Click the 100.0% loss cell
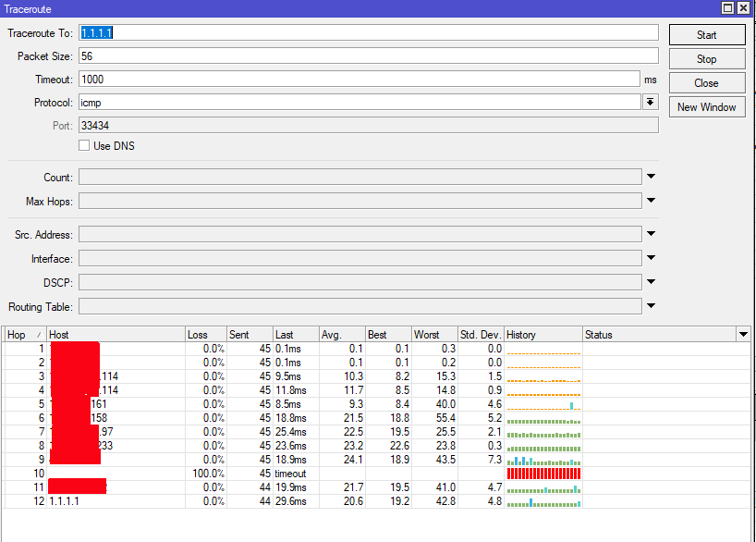 (208, 474)
